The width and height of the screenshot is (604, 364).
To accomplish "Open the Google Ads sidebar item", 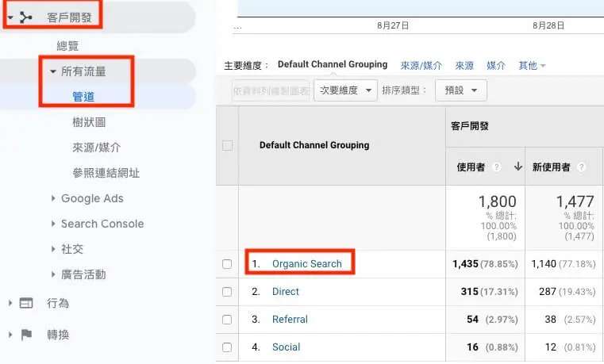I will tap(92, 198).
